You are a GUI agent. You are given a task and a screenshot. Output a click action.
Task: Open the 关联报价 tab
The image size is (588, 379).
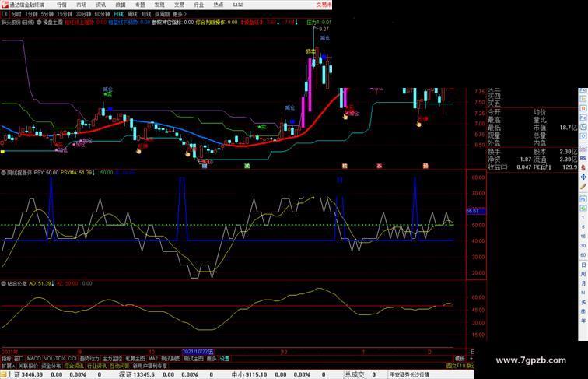pyautogui.click(x=28, y=366)
